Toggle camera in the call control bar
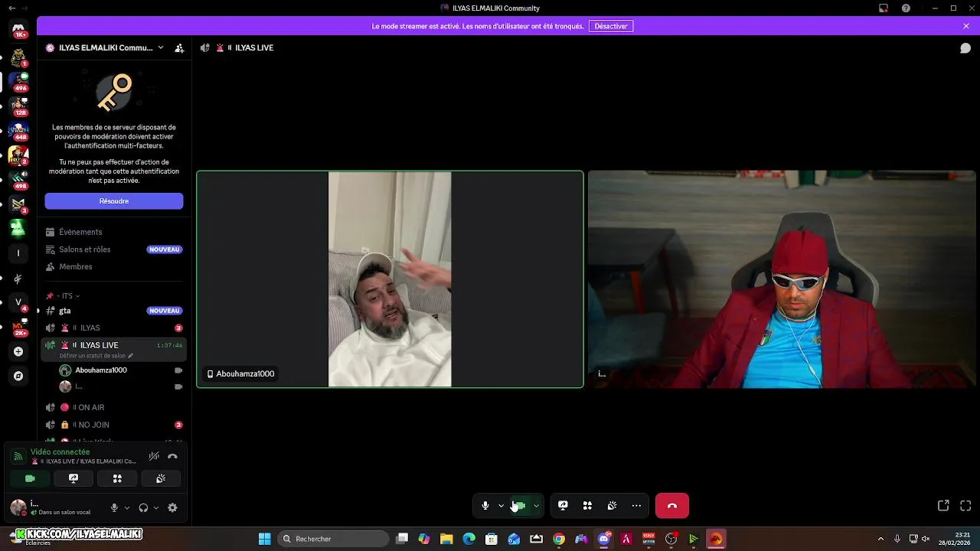The width and height of the screenshot is (980, 551). pyautogui.click(x=519, y=505)
